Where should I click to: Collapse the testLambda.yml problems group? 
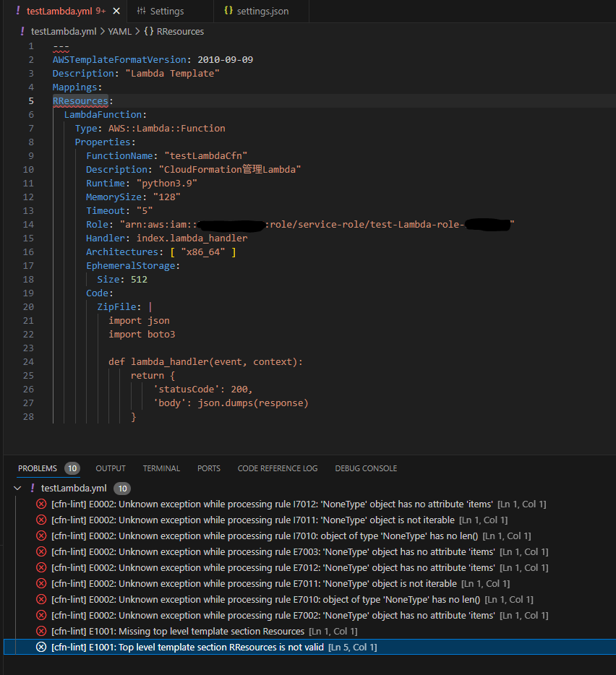coord(17,488)
